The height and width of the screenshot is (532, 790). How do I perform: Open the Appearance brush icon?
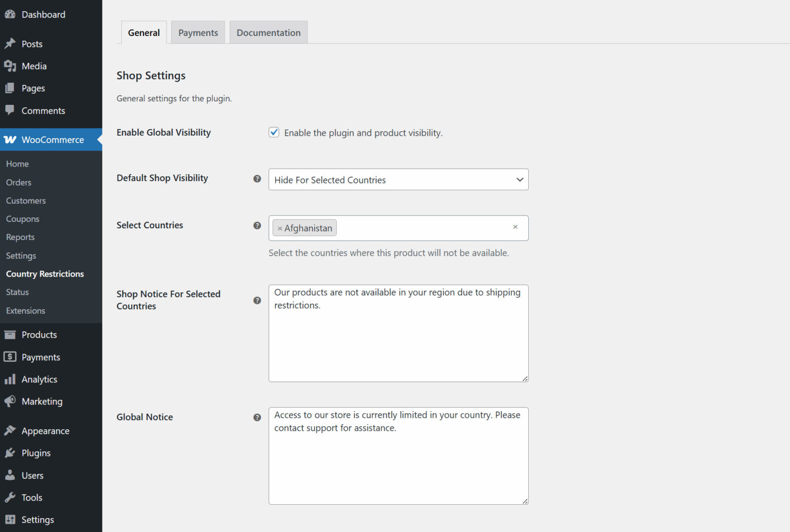[10, 431]
